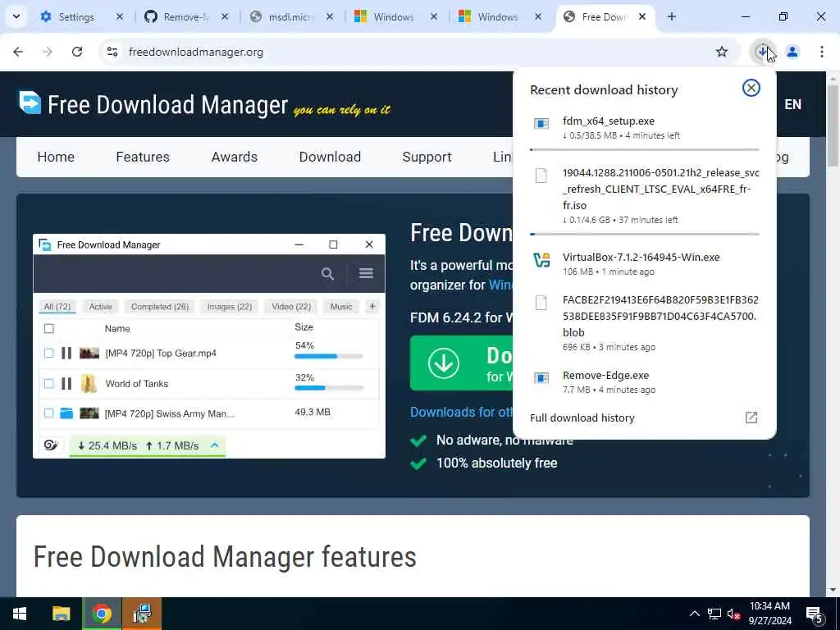Open Chrome three-dot menu
The height and width of the screenshot is (630, 840).
(821, 52)
